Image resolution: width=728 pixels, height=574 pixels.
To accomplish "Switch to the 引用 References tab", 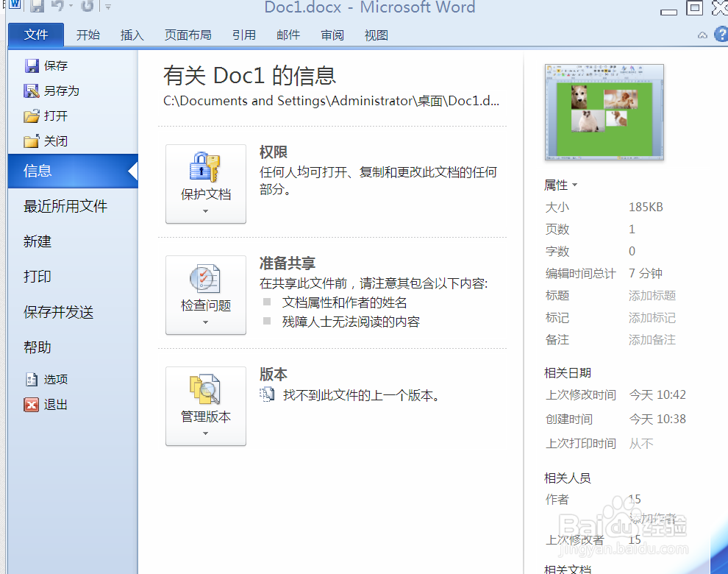I will click(243, 35).
